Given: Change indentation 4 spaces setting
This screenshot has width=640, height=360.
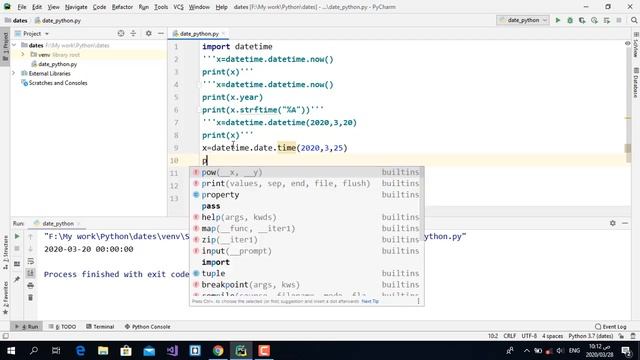Looking at the screenshot, I should (x=552, y=336).
